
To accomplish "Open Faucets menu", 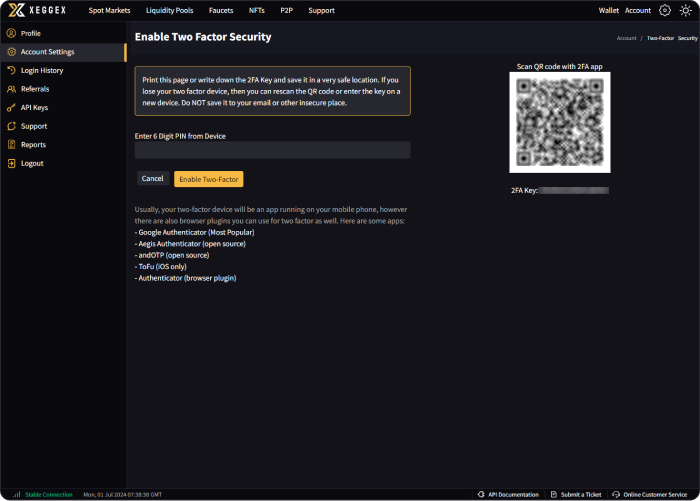I will coord(221,10).
